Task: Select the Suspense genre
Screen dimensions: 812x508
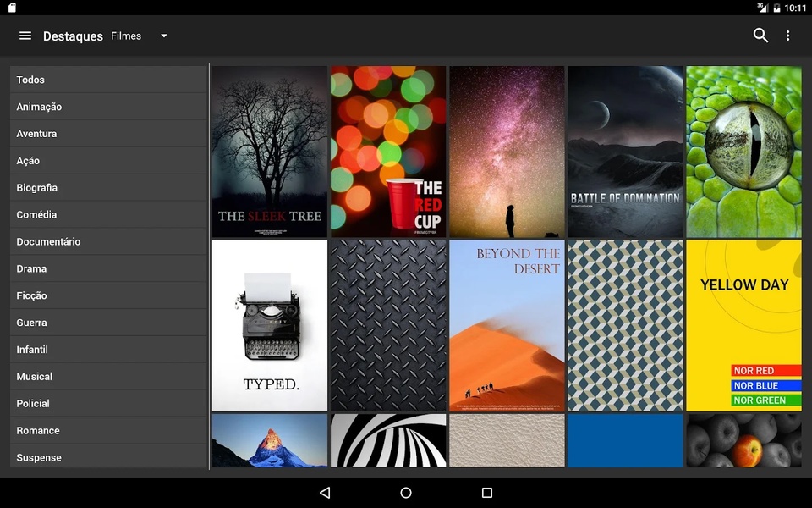Action: pos(108,456)
